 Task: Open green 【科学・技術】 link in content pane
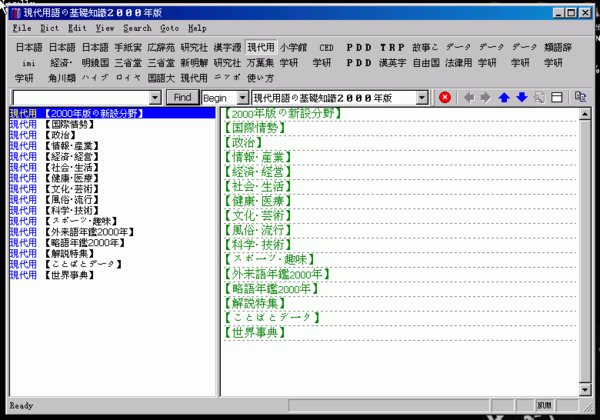[257, 244]
